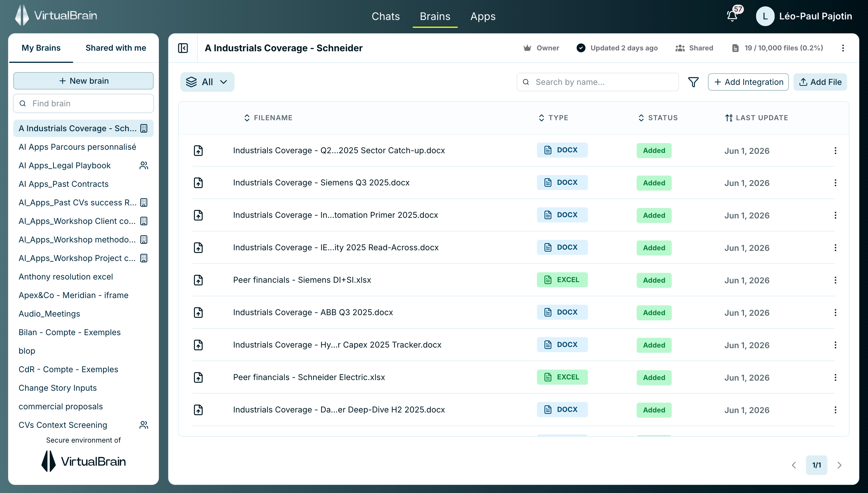Screen dimensions: 868x493
Task: Click shared-users icon on AI Apps_Legal Playbook
Action: coord(144,165)
